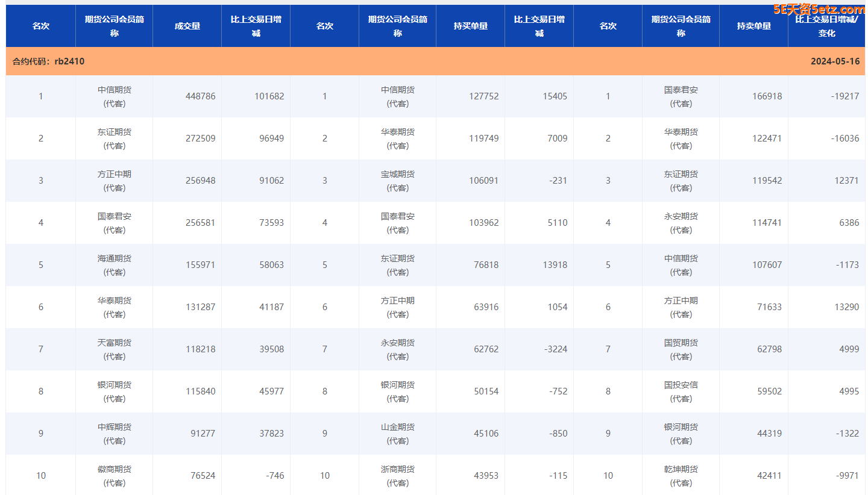Click volume value 256948
Viewport: 868px width, 495px height.
click(200, 181)
